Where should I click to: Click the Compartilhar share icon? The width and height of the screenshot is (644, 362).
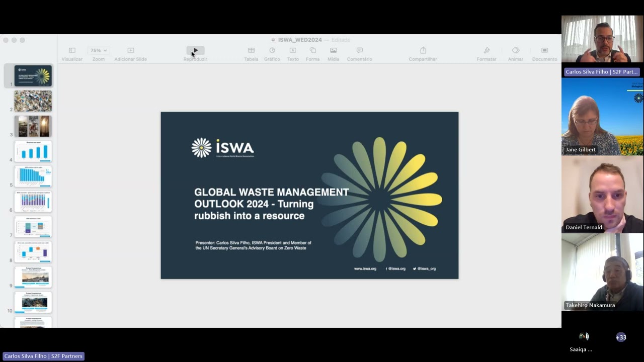(x=423, y=51)
